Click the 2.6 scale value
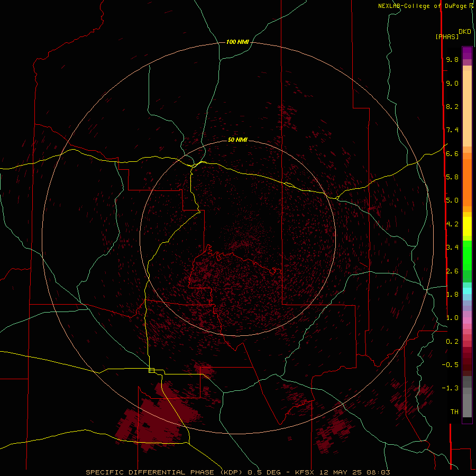Viewport: 476px width, 476px height. (452, 271)
